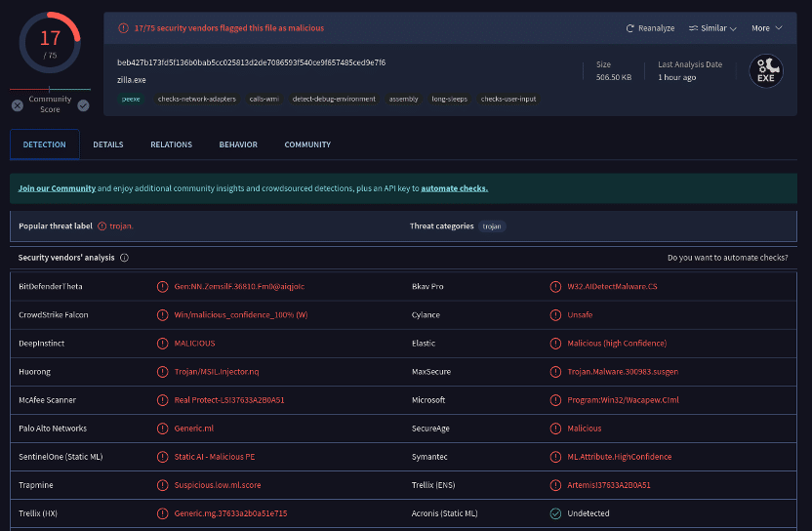This screenshot has height=531, width=812.
Task: Click the Reanalyze refresh icon
Action: (x=630, y=28)
